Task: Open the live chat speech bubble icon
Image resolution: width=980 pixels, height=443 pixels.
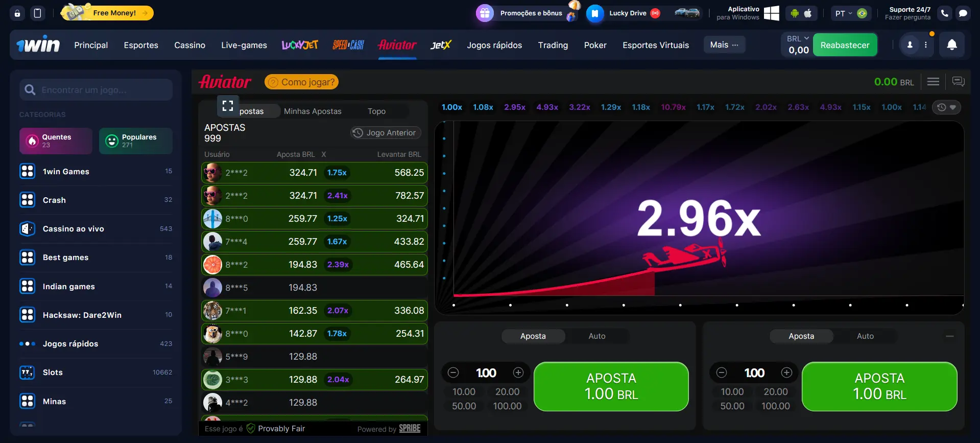Action: click(x=963, y=13)
